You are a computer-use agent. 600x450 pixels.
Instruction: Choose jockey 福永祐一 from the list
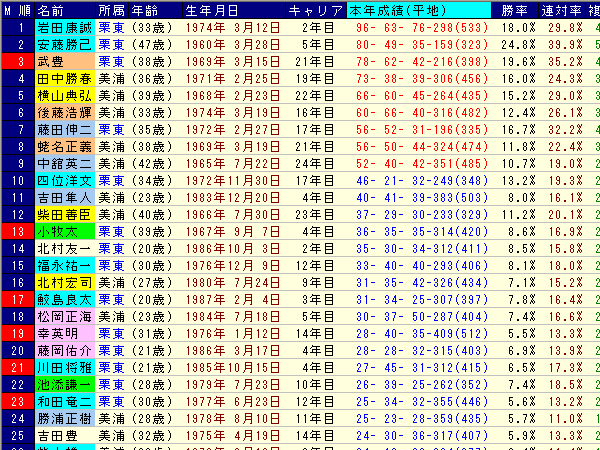coord(64,265)
